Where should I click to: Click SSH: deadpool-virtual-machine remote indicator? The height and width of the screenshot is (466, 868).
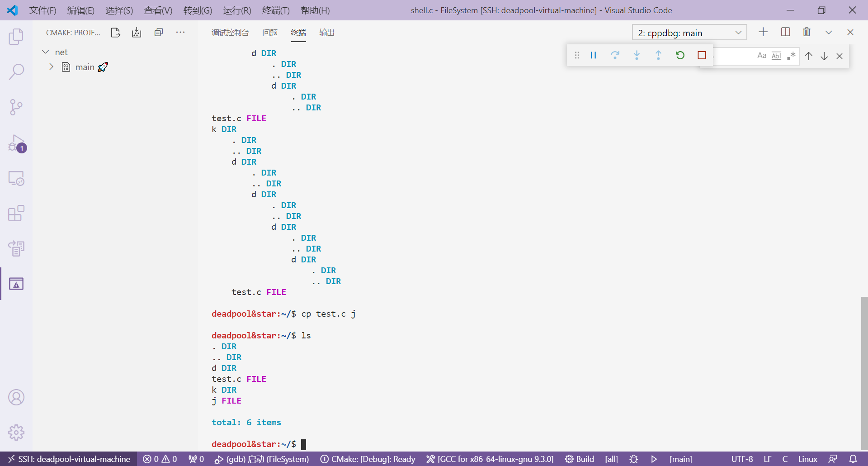[69, 459]
